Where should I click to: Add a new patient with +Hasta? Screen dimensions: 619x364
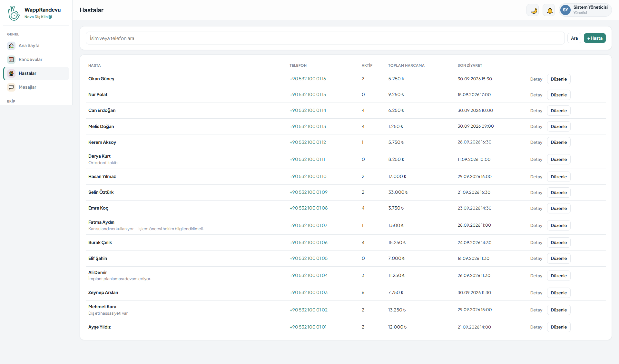coord(594,38)
